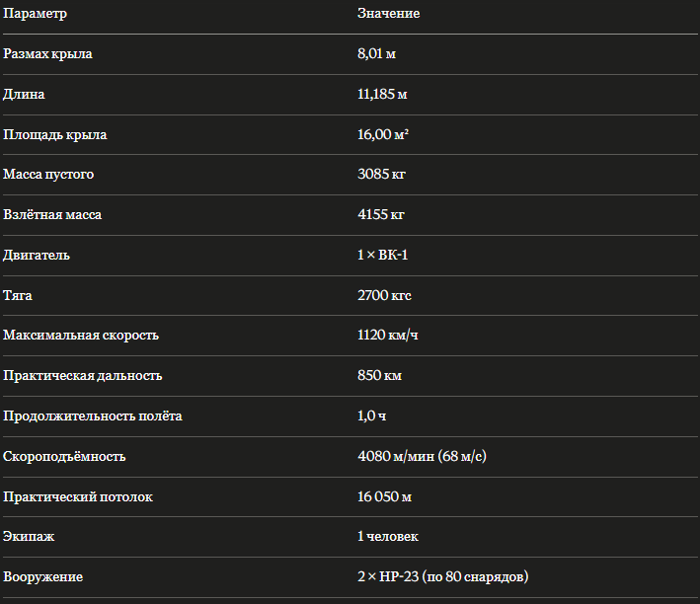Click the 4080 м/мин climb rate value
Viewport: 700px width, 604px height.
[x=422, y=456]
